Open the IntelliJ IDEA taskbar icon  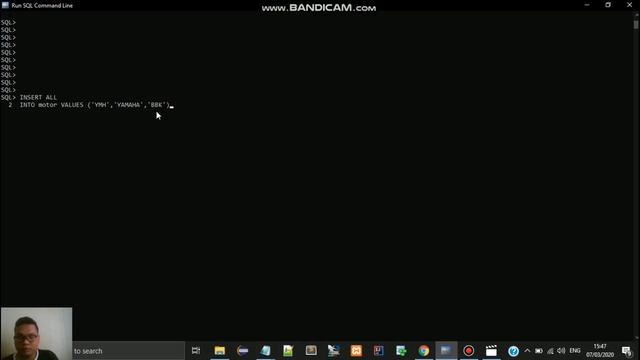coord(378,351)
